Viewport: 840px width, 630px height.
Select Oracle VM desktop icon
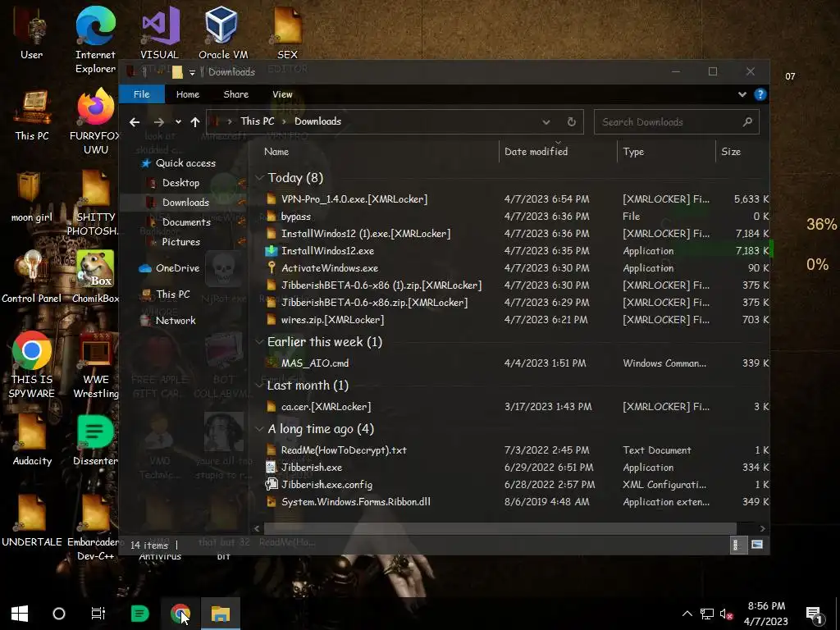point(223,33)
